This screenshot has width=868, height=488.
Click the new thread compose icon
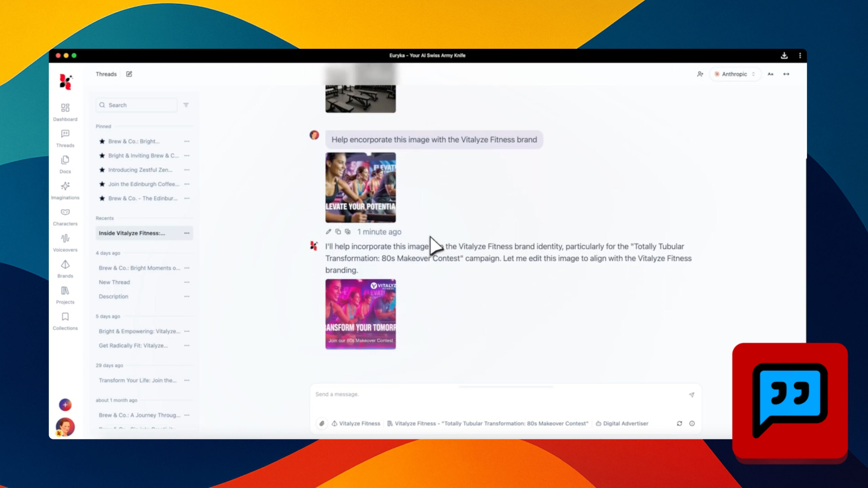coord(129,74)
